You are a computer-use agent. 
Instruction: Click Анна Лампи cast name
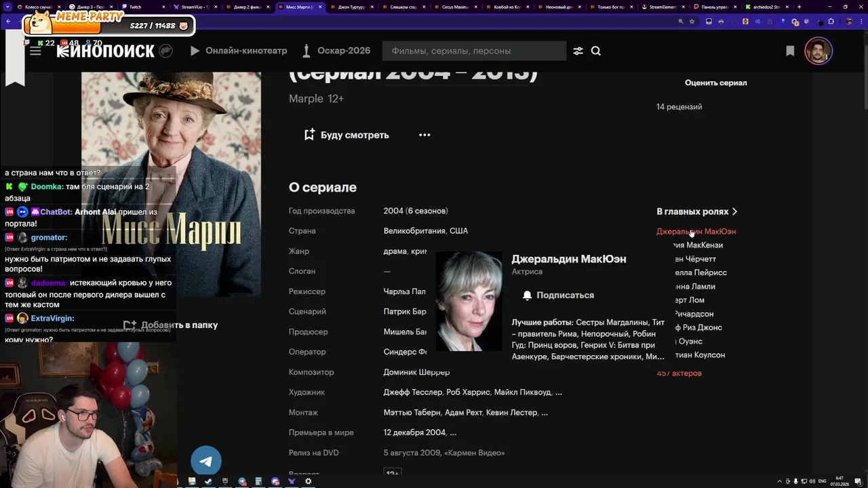pyautogui.click(x=694, y=287)
